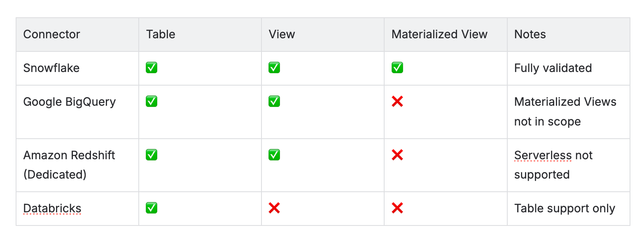Click the Snowflake Materialized View green checkmark
The width and height of the screenshot is (644, 237).
pyautogui.click(x=397, y=67)
